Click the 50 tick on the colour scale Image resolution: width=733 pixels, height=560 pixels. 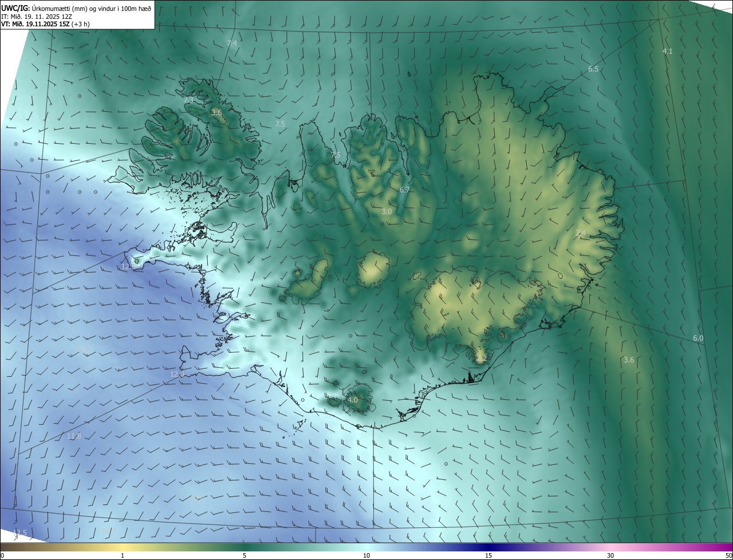728,555
